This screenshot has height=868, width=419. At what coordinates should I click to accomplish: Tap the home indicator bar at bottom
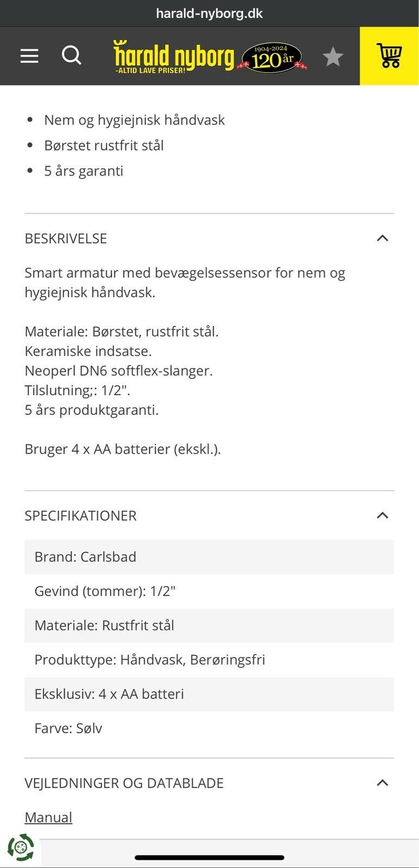[209, 858]
